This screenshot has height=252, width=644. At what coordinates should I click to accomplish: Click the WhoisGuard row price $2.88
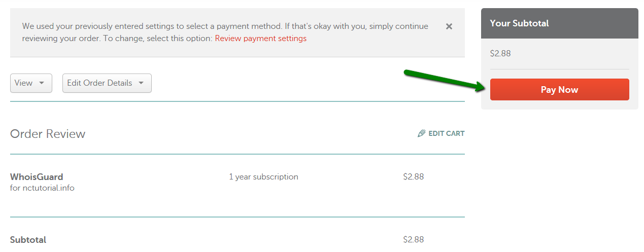click(414, 177)
